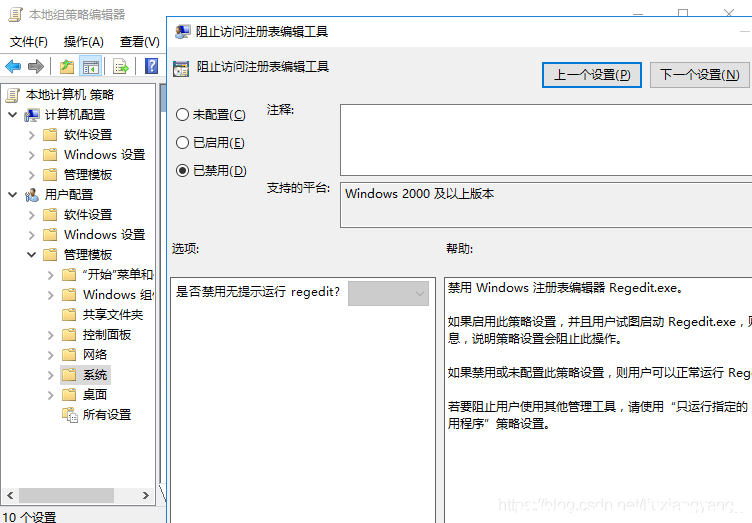Open the 文件(F) menu
The image size is (752, 523).
(29, 42)
